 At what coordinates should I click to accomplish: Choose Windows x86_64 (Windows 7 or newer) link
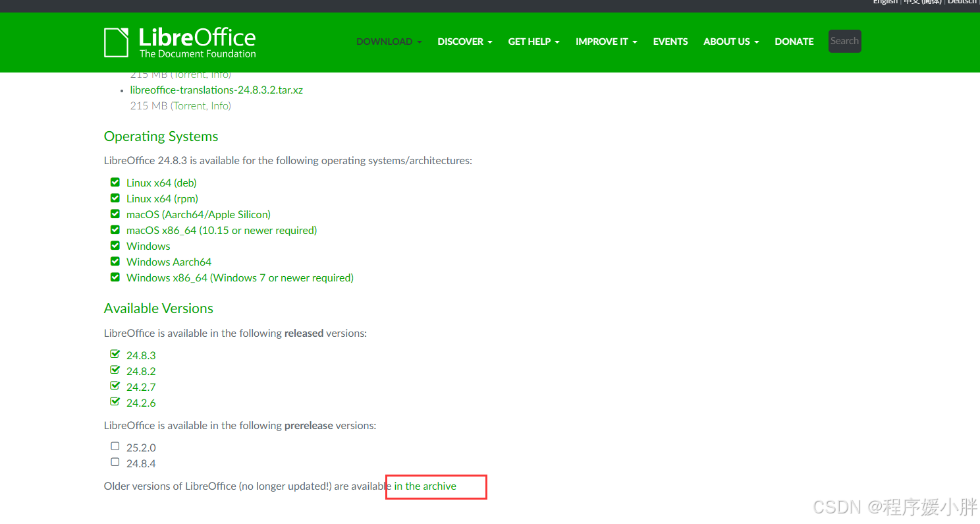pos(240,277)
